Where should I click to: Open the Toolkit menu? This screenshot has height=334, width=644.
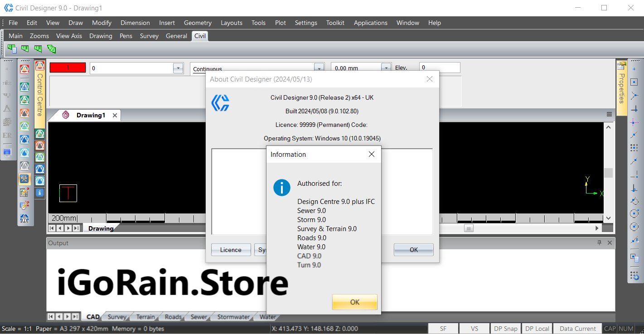pyautogui.click(x=335, y=23)
